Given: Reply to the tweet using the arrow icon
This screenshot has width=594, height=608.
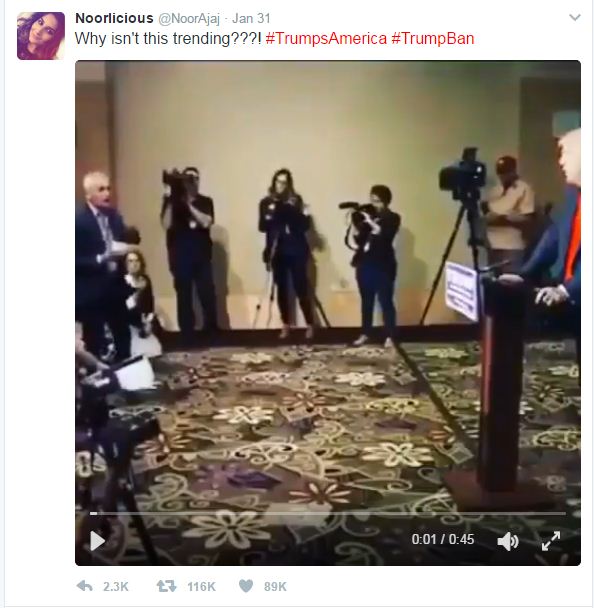Looking at the screenshot, I should coord(85,586).
